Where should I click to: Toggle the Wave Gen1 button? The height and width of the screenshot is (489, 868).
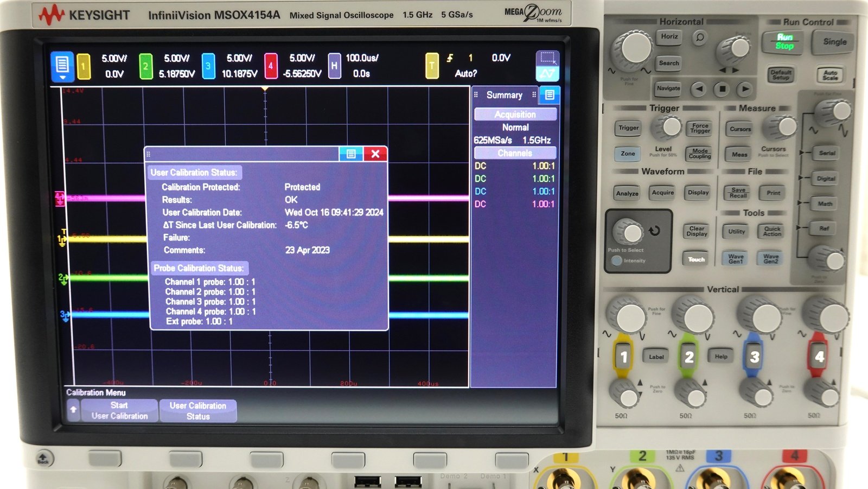click(736, 259)
